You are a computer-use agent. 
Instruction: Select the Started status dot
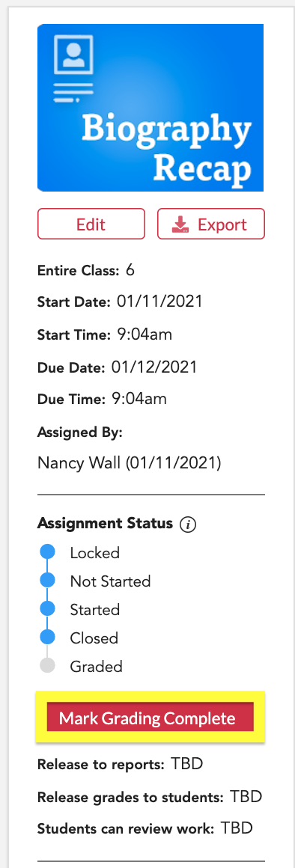pyautogui.click(x=48, y=608)
